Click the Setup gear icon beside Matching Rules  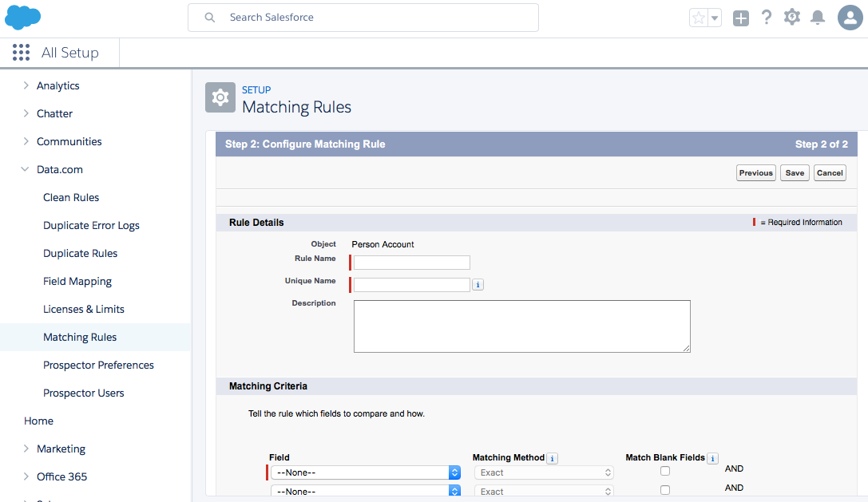(220, 97)
